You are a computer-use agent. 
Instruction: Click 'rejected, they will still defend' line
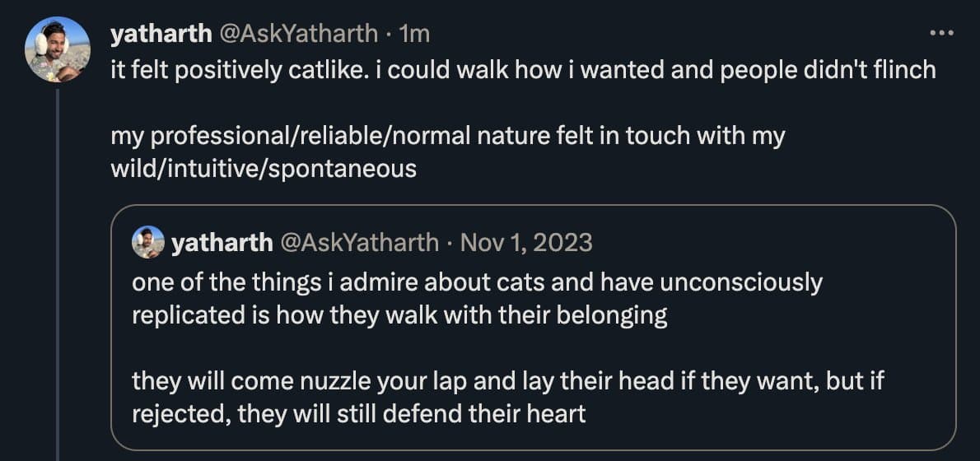click(358, 413)
